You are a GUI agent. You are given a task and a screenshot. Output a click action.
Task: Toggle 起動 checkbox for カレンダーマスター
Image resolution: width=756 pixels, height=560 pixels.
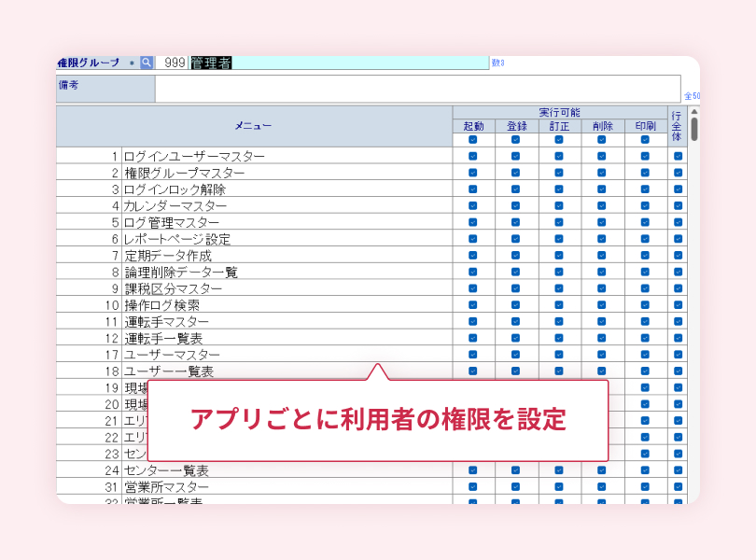pyautogui.click(x=473, y=205)
